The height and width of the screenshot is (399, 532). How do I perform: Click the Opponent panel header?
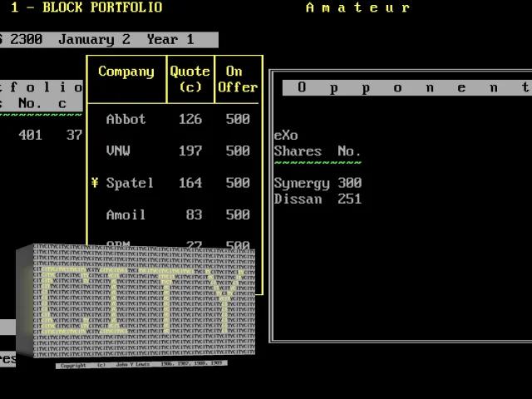click(x=407, y=88)
